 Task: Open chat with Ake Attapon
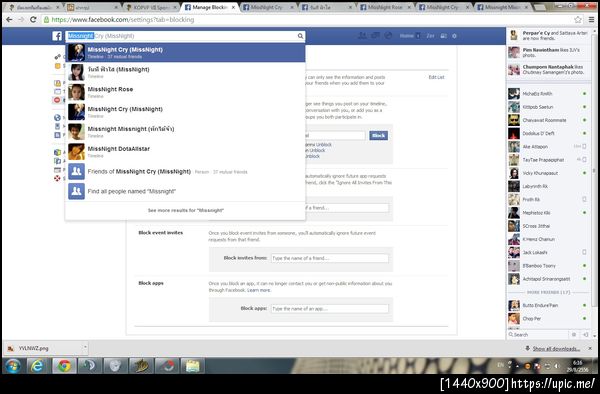pos(548,147)
